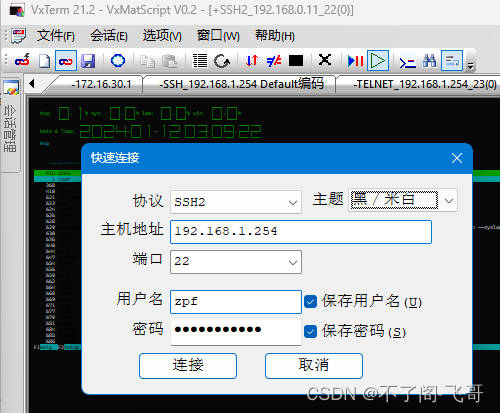Screen dimensions: 500x413
Task: Open the 帮助(H) menu
Action: coord(275,35)
